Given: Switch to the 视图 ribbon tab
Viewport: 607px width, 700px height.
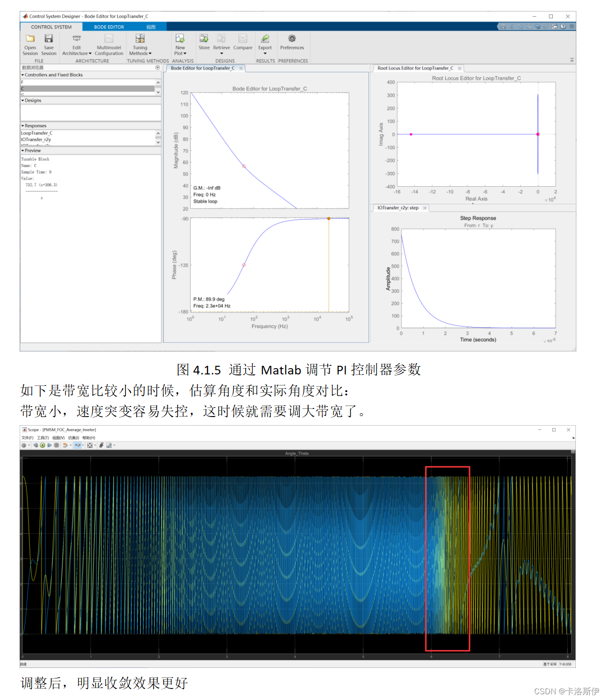Looking at the screenshot, I should pos(151,27).
